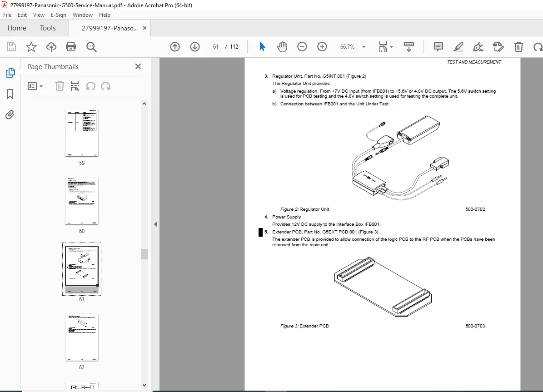Add file to starred with star icon
This screenshot has height=392, width=543.
31,47
